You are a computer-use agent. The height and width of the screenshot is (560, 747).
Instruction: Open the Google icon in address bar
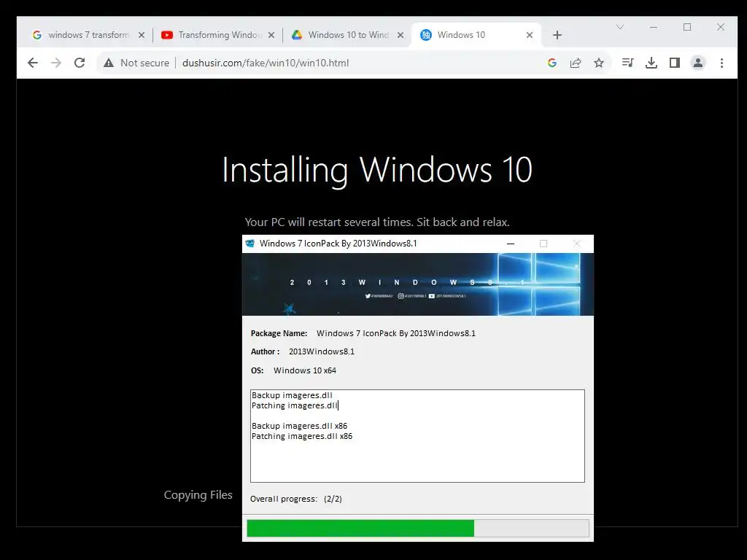coord(552,63)
